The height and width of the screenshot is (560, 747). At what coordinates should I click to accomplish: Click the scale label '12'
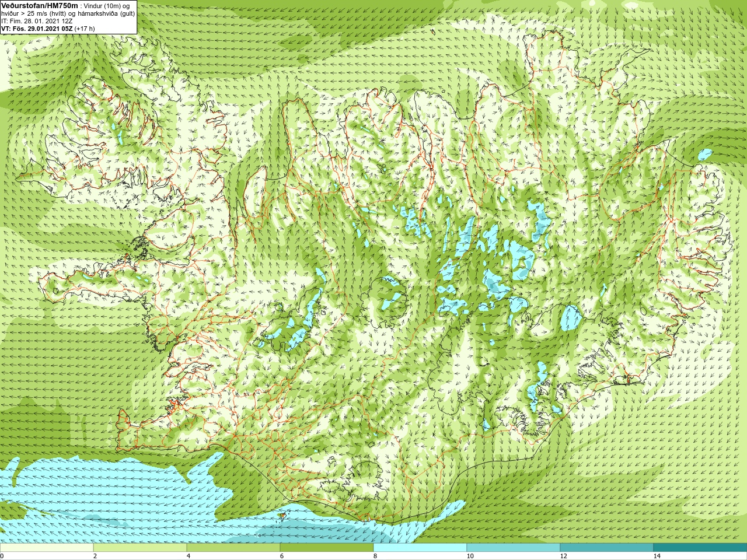click(563, 556)
